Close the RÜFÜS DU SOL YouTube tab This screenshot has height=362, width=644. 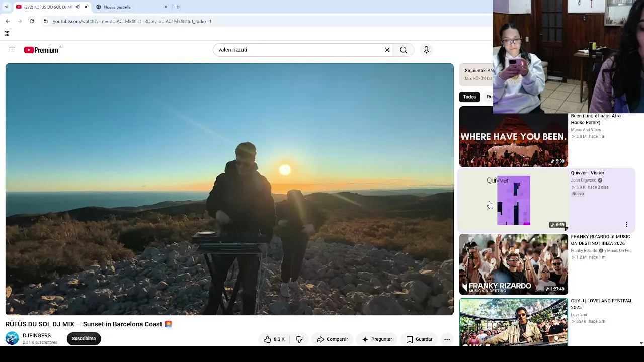pyautogui.click(x=86, y=7)
